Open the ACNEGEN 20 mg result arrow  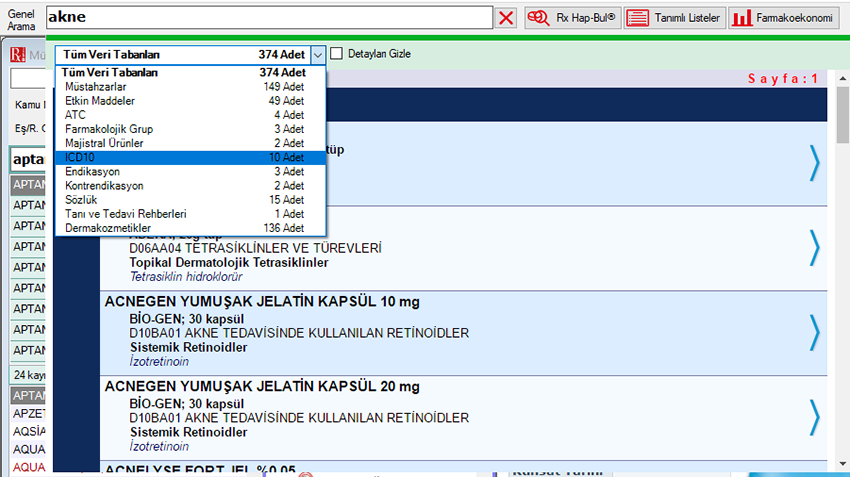(814, 417)
